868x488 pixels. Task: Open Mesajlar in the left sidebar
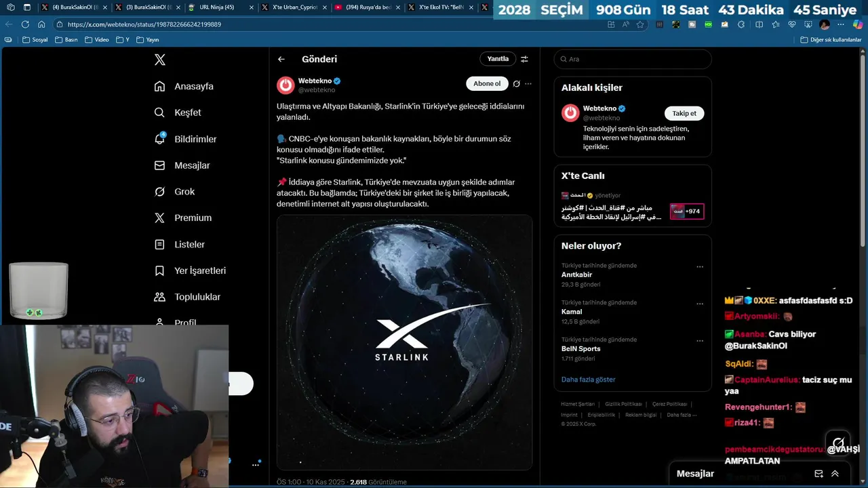(x=182, y=165)
